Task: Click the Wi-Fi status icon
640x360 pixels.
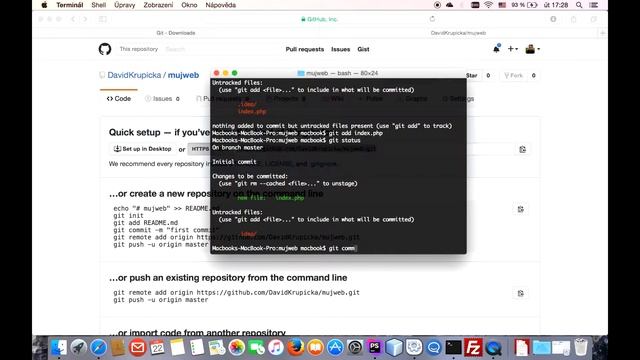Action: [488, 5]
